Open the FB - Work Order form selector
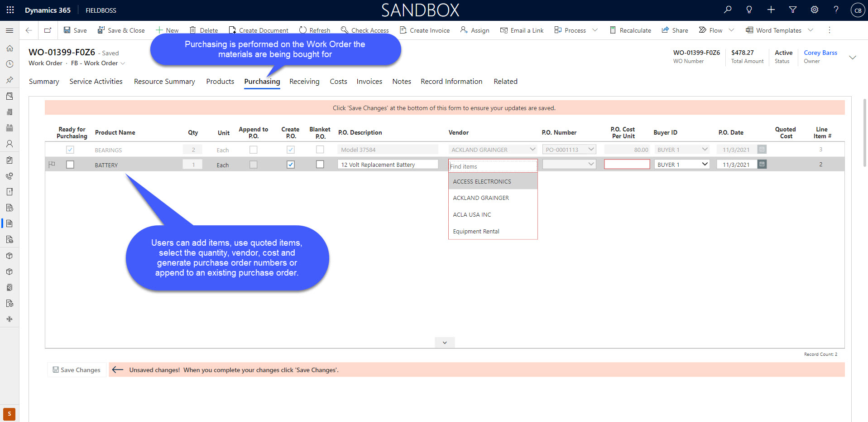868x422 pixels. tap(98, 63)
